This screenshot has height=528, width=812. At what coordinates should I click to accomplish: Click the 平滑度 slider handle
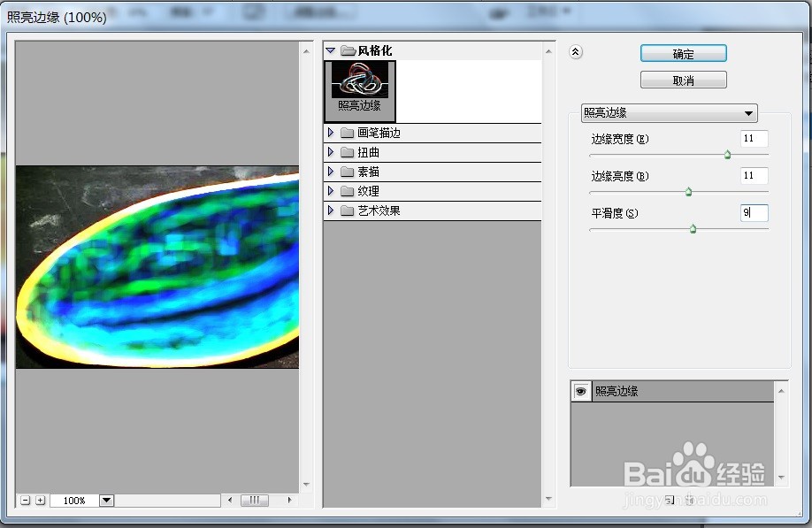[x=693, y=229]
